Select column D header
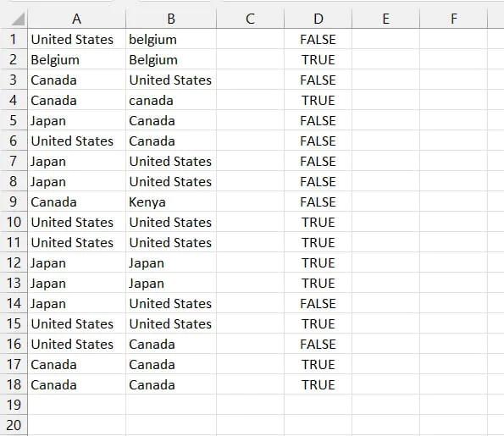 click(318, 19)
